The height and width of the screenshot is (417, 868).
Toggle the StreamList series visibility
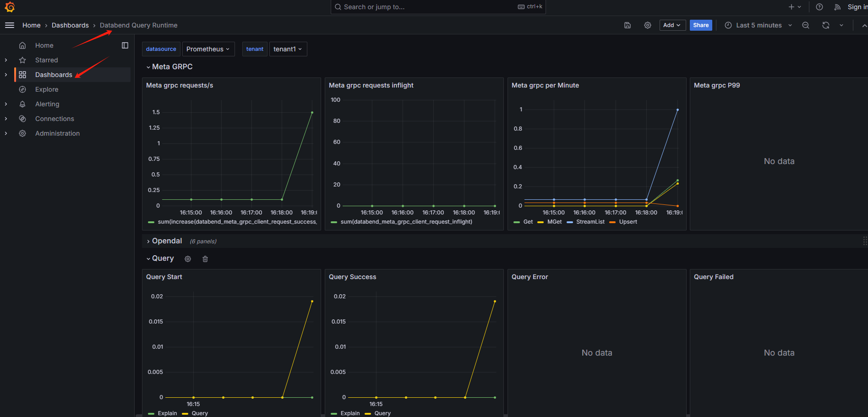tap(590, 221)
